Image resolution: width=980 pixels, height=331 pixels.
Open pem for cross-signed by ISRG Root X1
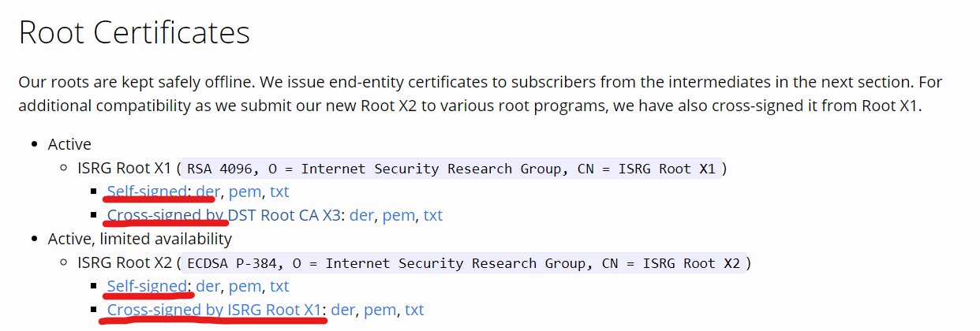pos(380,310)
